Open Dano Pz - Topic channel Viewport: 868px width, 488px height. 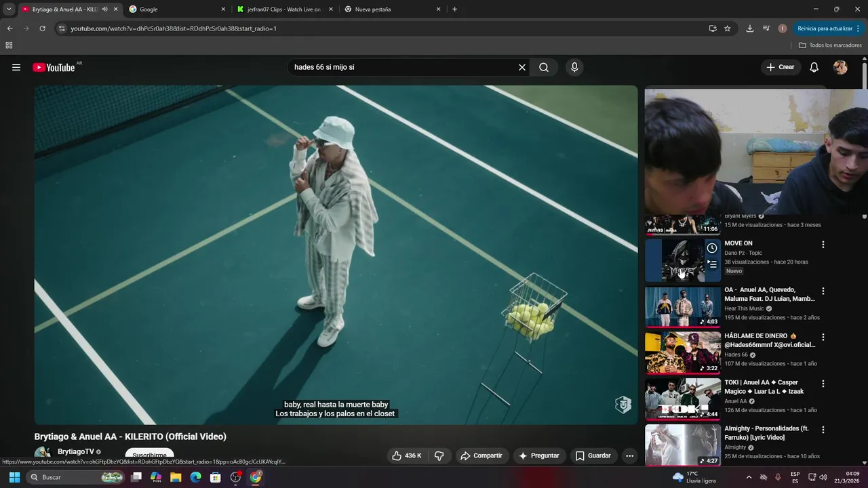tap(743, 253)
